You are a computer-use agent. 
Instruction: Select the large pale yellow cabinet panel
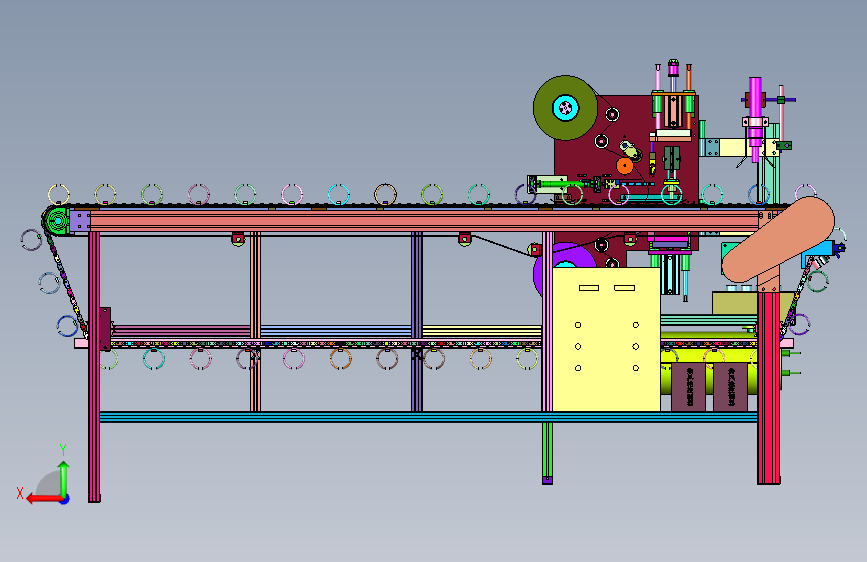607,339
